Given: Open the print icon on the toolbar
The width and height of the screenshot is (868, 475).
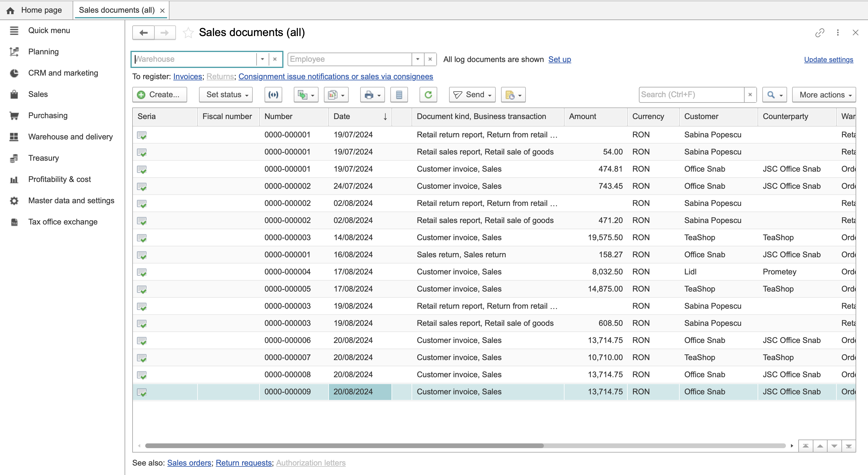Looking at the screenshot, I should point(369,95).
